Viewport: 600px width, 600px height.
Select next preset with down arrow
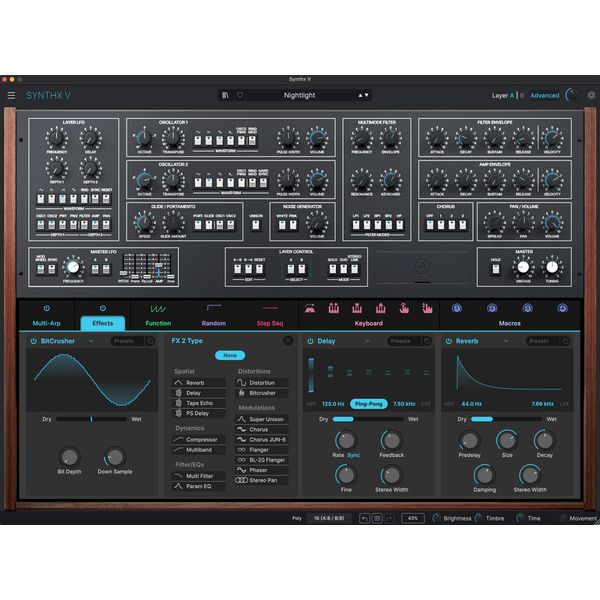[367, 95]
